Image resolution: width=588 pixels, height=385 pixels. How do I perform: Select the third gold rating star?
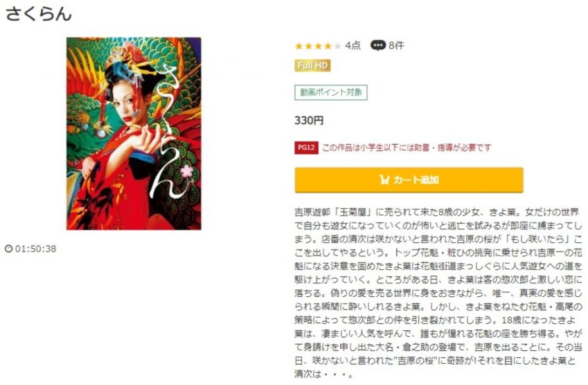(x=319, y=45)
